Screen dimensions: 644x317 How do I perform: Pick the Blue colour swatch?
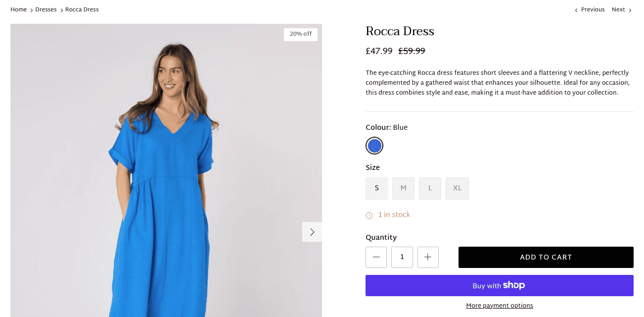[x=374, y=146]
